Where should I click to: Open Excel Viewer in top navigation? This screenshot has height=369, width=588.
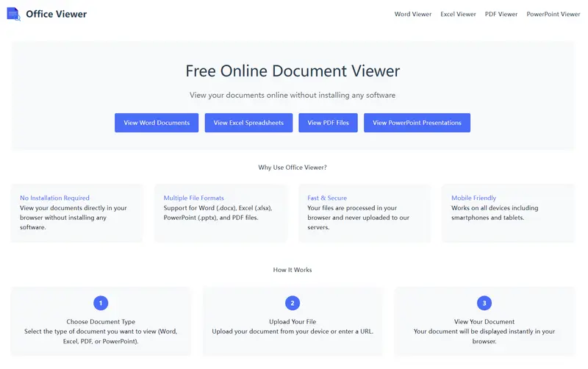tap(458, 14)
